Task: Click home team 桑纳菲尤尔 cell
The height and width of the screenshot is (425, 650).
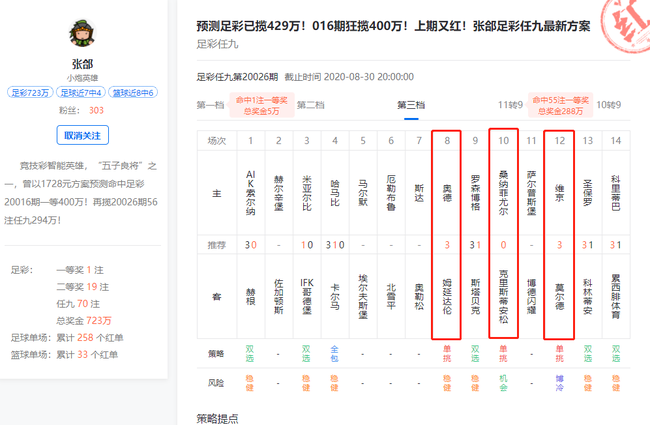Action: pos(503,193)
